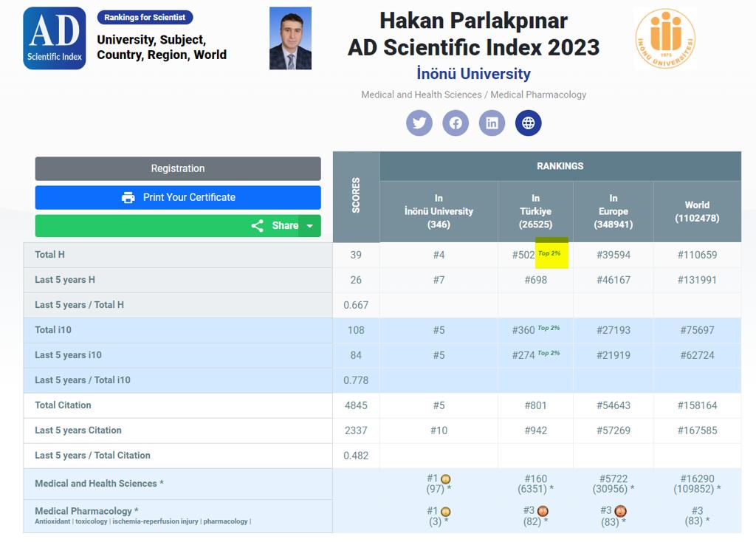Select İnönü University Total H rank #4
This screenshot has height=542, width=756.
pyautogui.click(x=439, y=255)
